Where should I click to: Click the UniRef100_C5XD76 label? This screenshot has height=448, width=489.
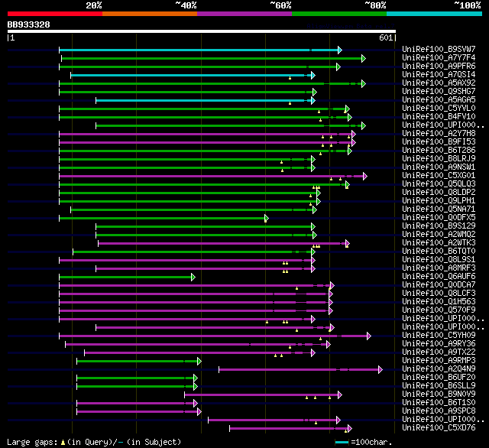[439, 428]
